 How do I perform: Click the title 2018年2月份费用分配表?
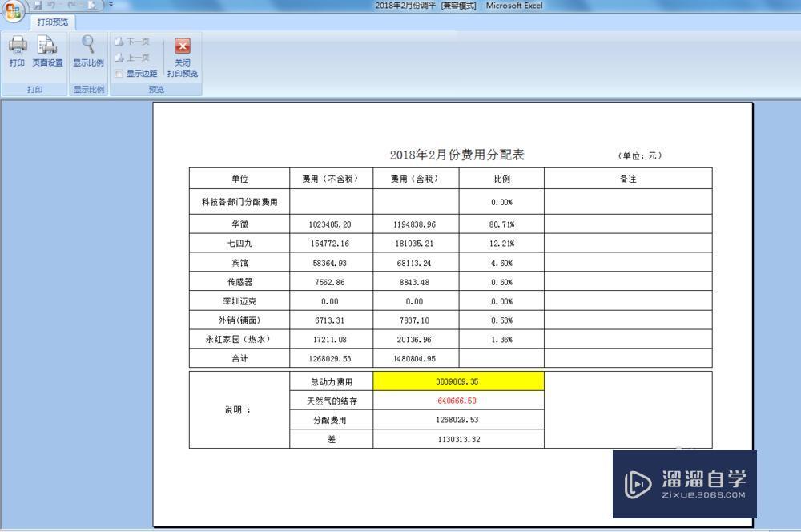coord(457,155)
